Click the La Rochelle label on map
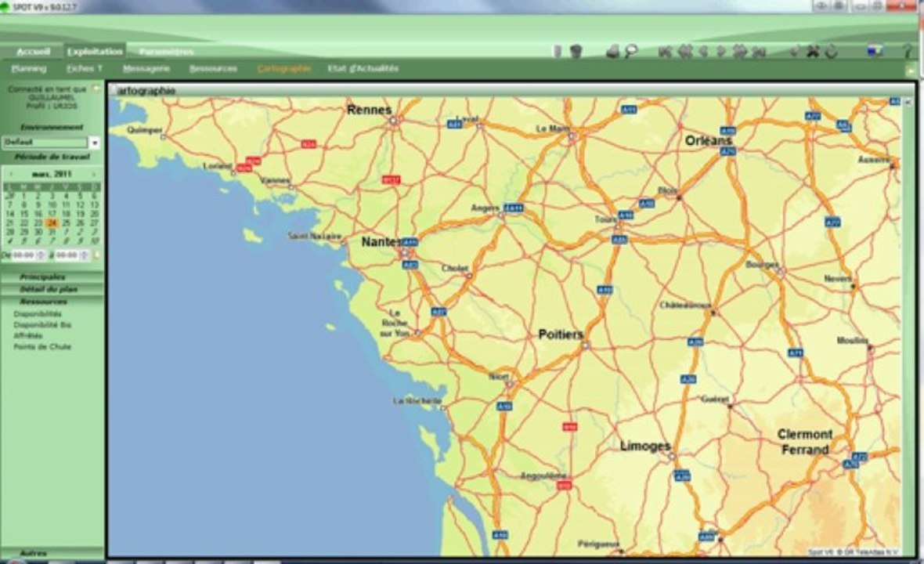The image size is (924, 564). point(417,401)
